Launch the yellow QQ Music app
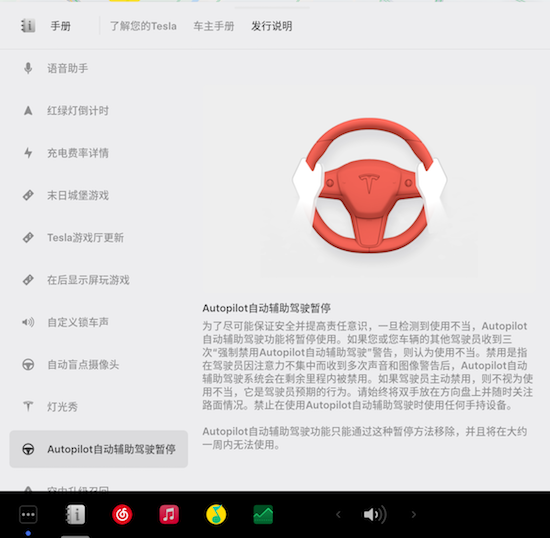 coord(216,515)
